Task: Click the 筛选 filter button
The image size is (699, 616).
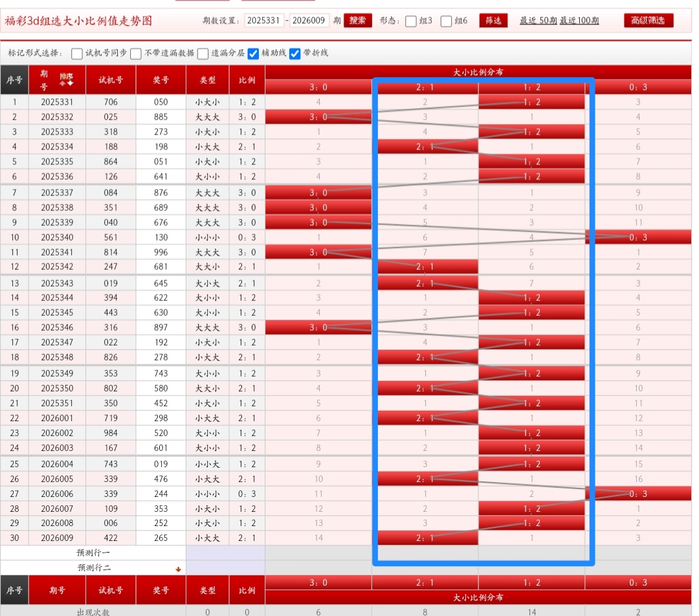Action: point(493,21)
